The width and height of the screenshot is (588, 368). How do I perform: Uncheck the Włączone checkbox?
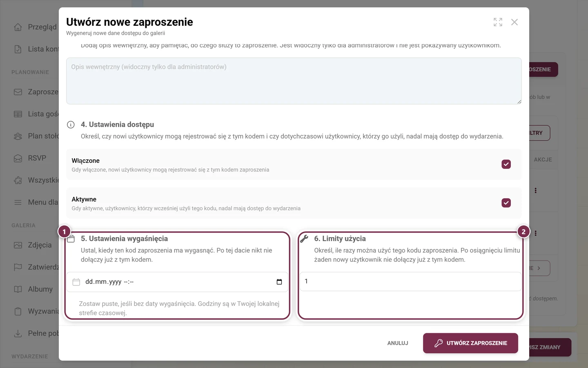(x=506, y=164)
